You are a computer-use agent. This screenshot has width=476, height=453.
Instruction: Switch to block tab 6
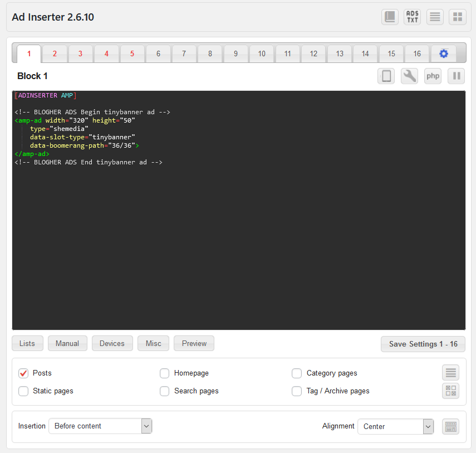158,54
